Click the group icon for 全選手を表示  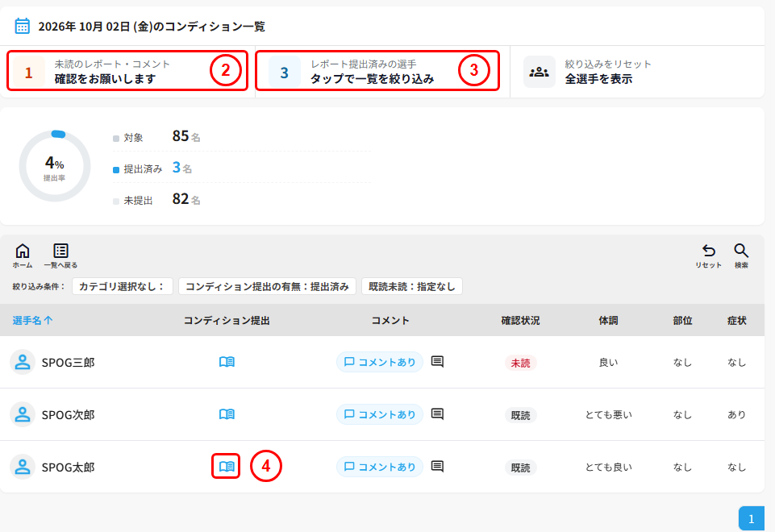tap(540, 72)
